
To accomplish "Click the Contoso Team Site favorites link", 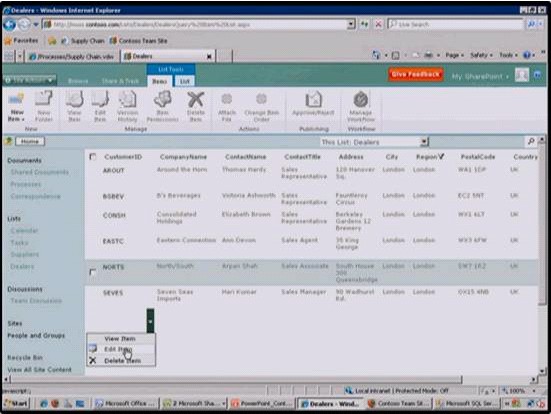I will coord(138,41).
